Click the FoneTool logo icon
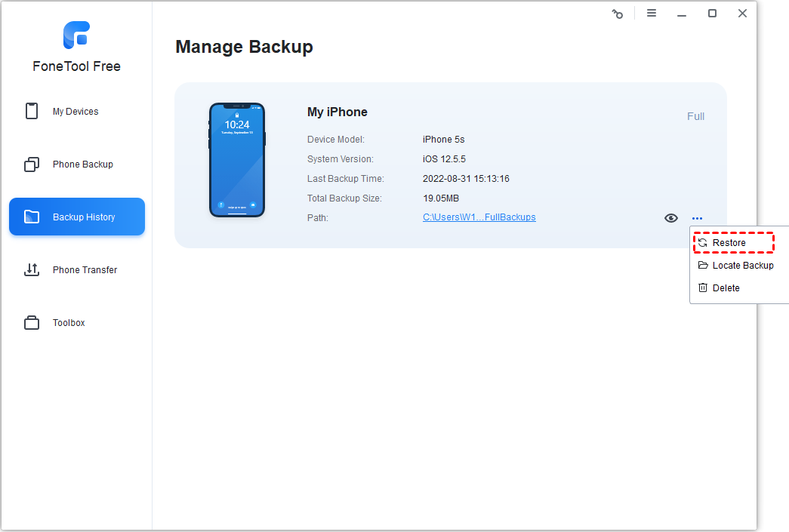 pyautogui.click(x=76, y=35)
